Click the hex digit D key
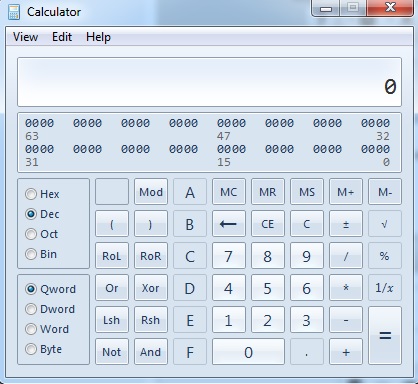The height and width of the screenshot is (384, 418). click(x=190, y=288)
